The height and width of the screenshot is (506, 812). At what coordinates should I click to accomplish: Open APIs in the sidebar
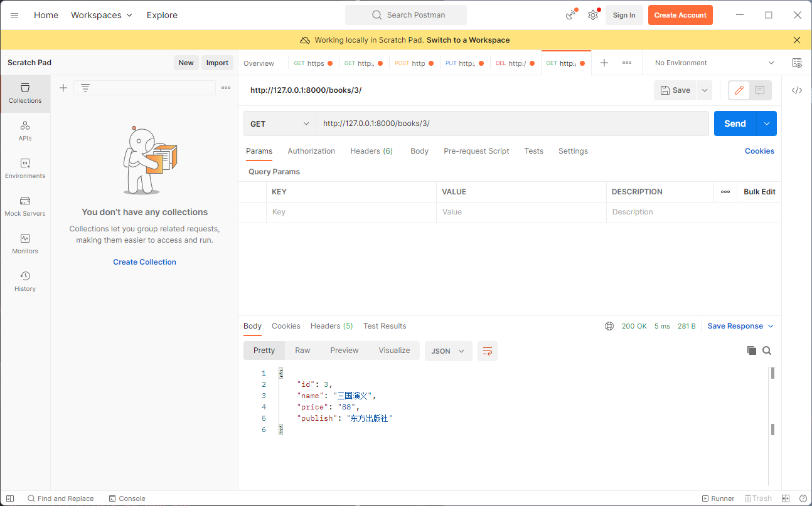[25, 131]
